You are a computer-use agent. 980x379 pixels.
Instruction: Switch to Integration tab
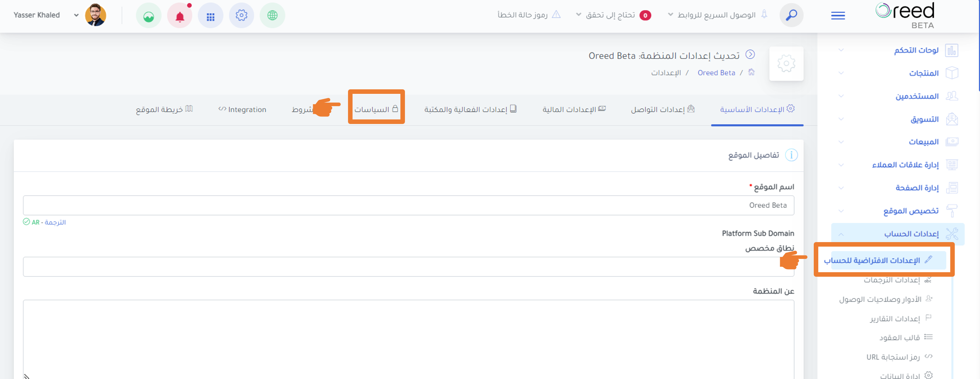(242, 110)
